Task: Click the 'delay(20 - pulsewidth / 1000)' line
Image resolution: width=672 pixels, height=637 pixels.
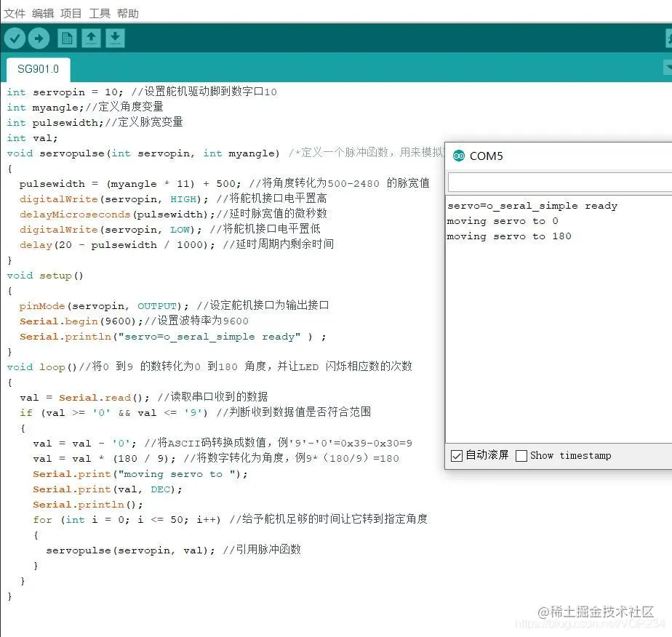Action: point(177,244)
